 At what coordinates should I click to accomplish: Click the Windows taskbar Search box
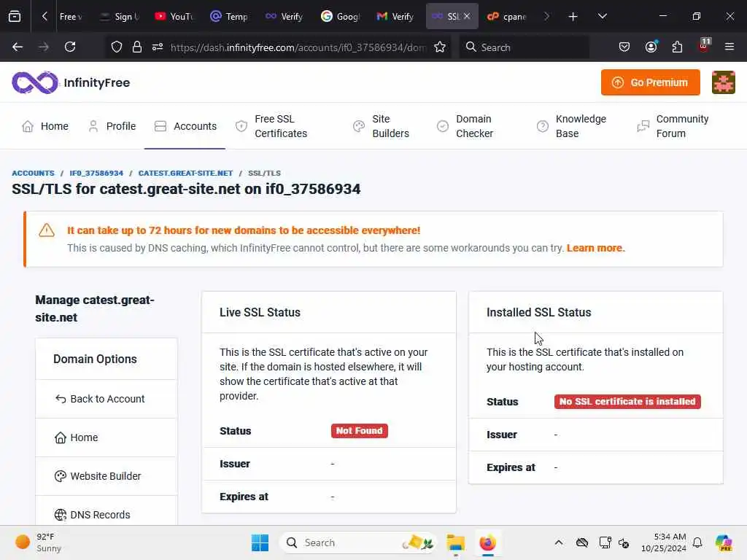[358, 542]
